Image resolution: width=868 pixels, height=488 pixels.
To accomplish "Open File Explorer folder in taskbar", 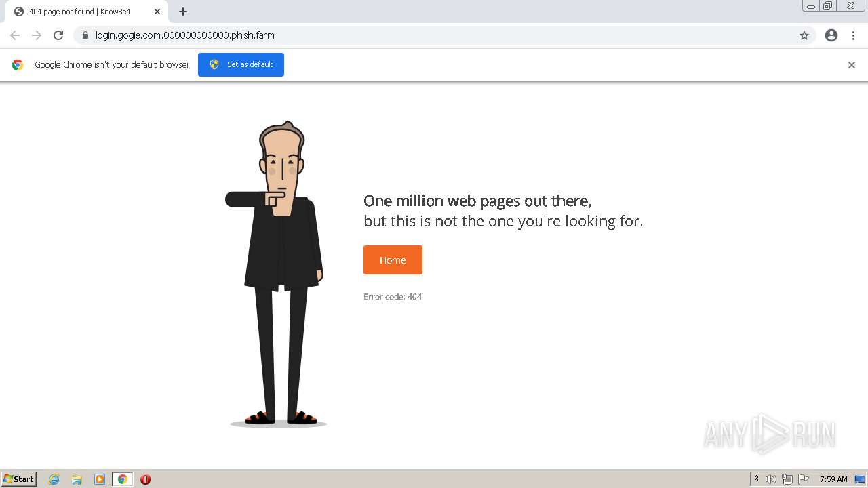I will coord(77,479).
